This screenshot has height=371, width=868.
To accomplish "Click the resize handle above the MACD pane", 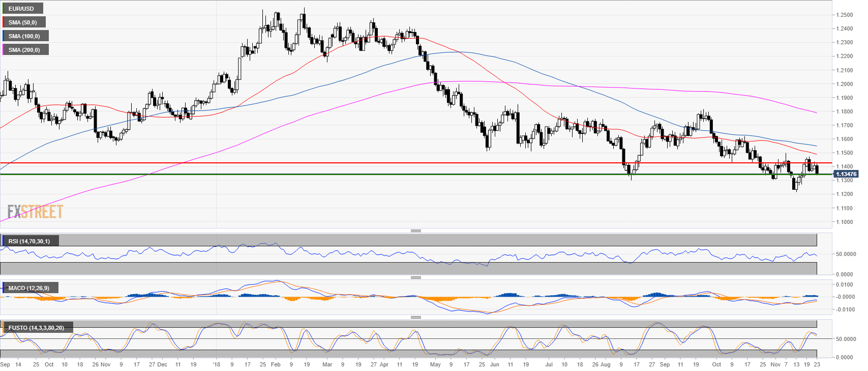I will coord(415,277).
